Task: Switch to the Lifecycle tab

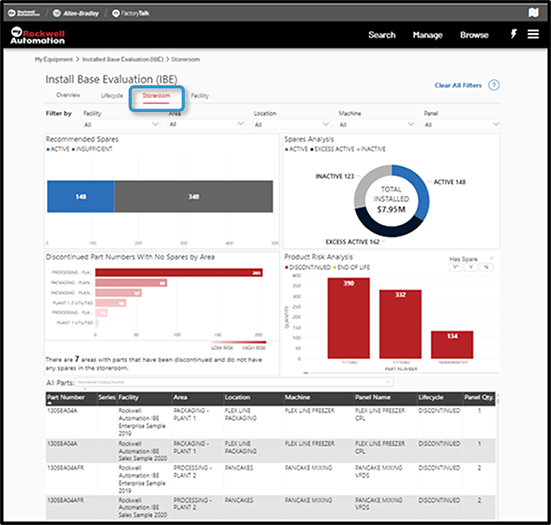Action: coord(112,96)
